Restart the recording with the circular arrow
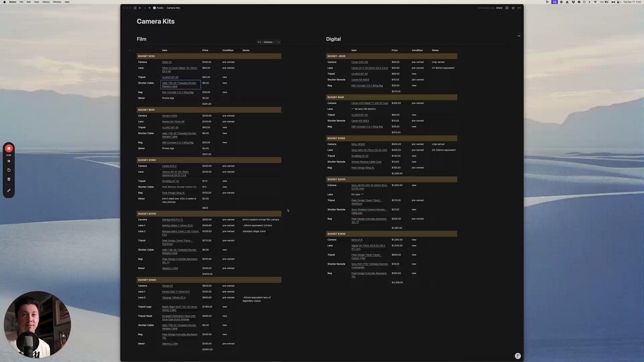This screenshot has height=362, width=644. tap(9, 170)
